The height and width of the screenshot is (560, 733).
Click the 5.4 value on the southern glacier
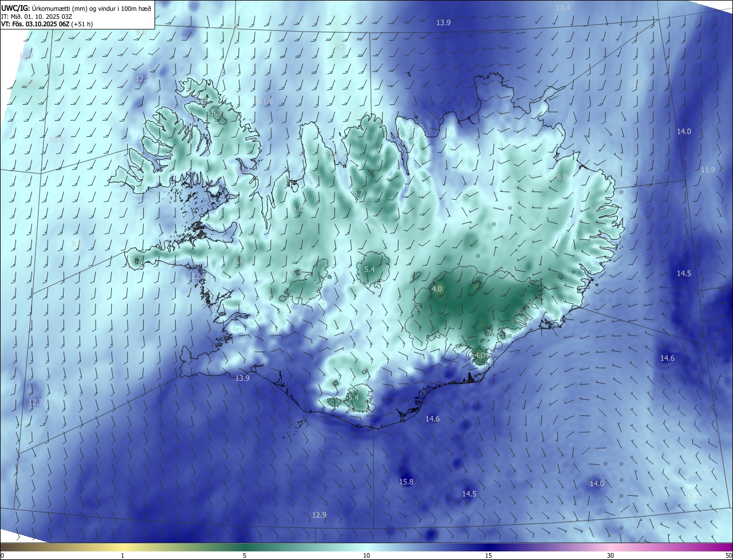(x=353, y=397)
